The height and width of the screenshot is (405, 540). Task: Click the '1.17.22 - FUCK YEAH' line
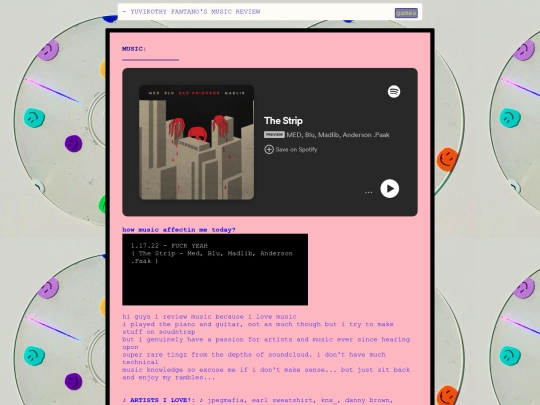169,246
